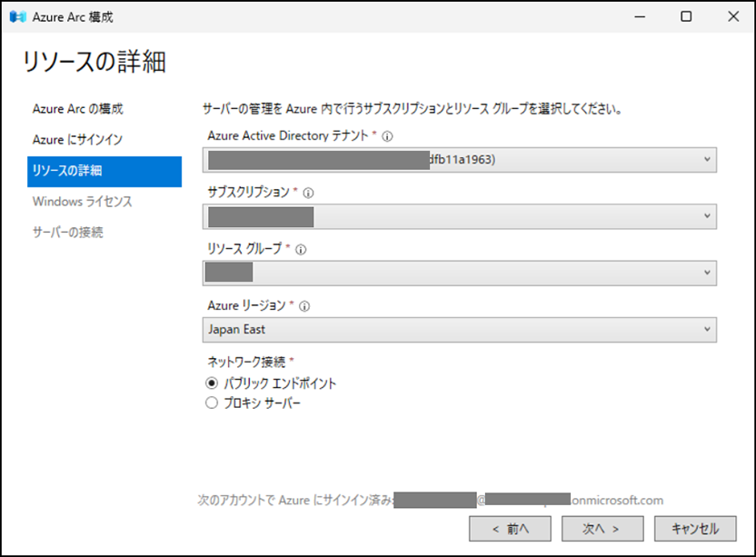Click the ネットワーク接続 label
756x557 pixels.
tap(246, 362)
